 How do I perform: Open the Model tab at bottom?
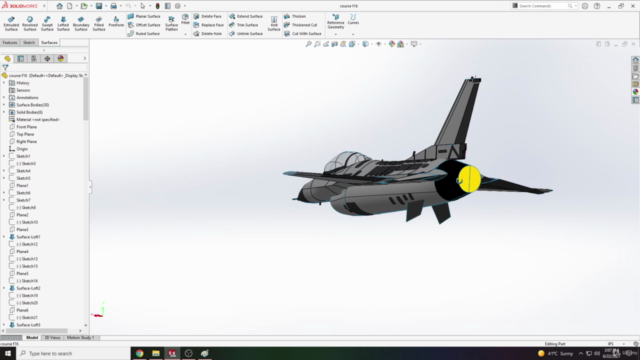pos(32,338)
